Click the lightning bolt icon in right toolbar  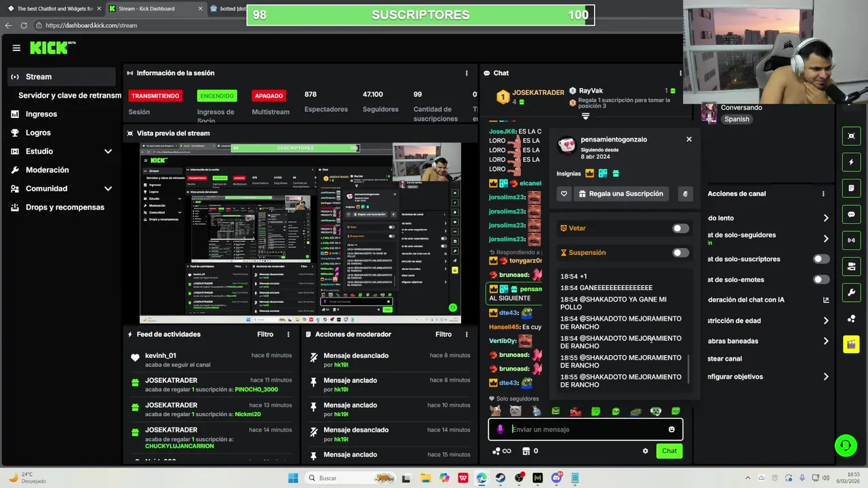tap(851, 162)
